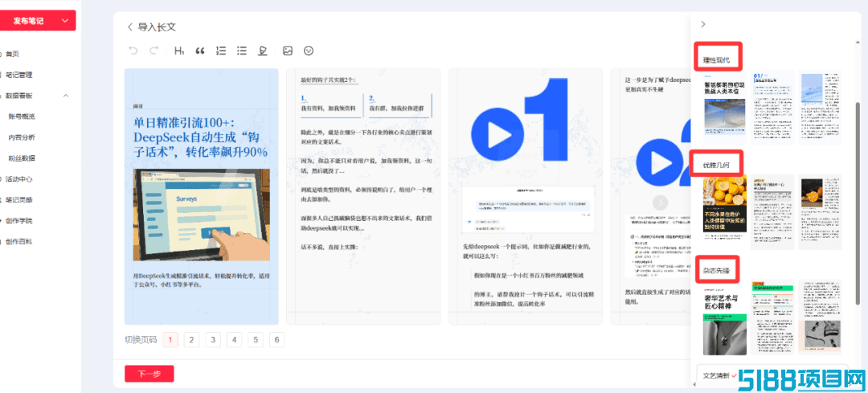Click the red 下一步 button

149,374
